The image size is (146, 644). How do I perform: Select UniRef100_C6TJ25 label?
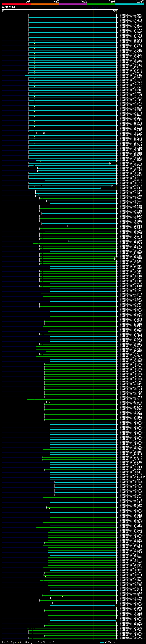click(131, 48)
